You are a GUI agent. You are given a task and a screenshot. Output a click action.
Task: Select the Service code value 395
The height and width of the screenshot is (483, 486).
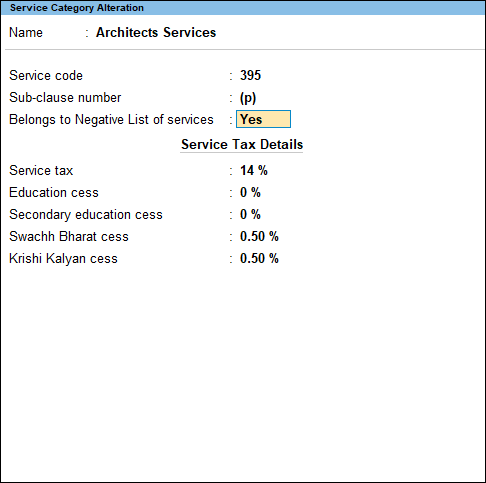pyautogui.click(x=250, y=75)
